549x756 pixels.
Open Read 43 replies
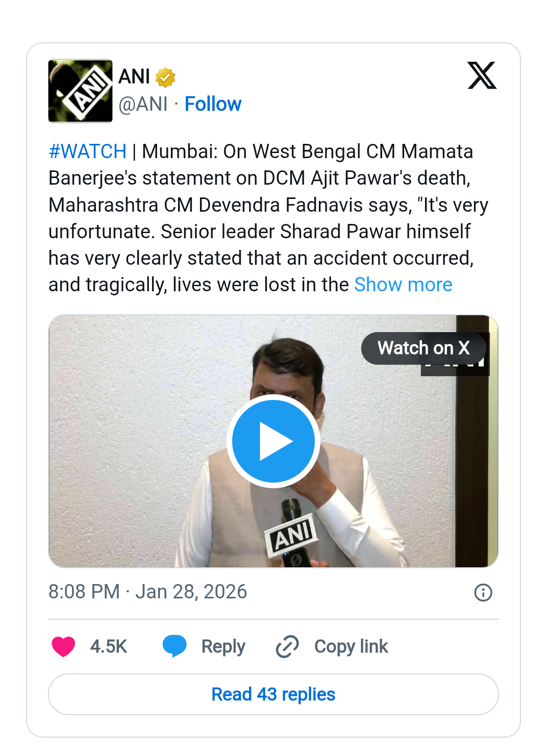[273, 694]
